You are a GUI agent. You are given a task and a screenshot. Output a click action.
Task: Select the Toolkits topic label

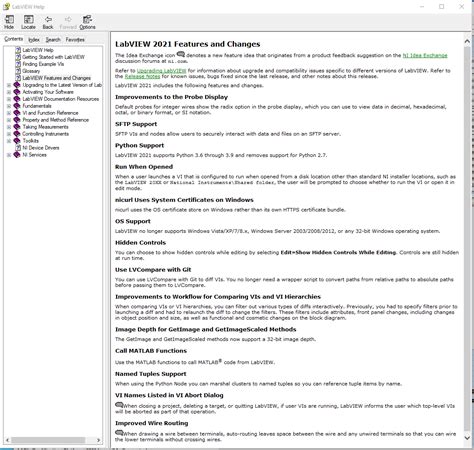pyautogui.click(x=31, y=141)
